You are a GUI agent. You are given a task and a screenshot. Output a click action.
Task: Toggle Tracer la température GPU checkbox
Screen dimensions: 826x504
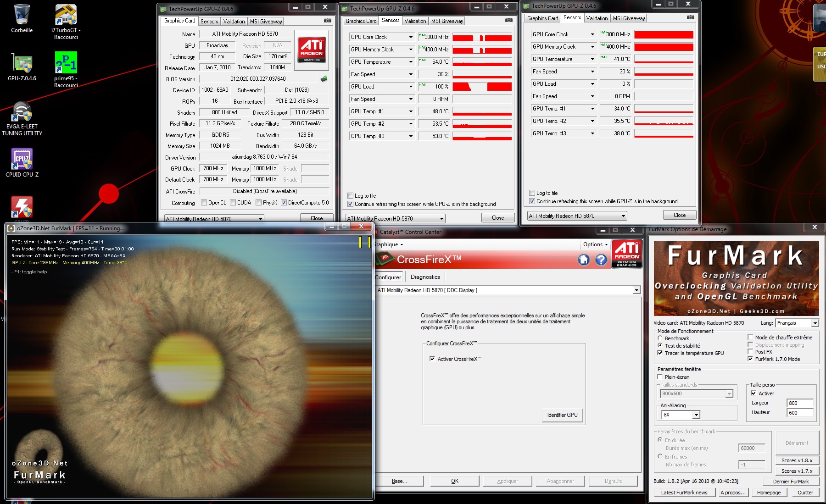(x=660, y=353)
